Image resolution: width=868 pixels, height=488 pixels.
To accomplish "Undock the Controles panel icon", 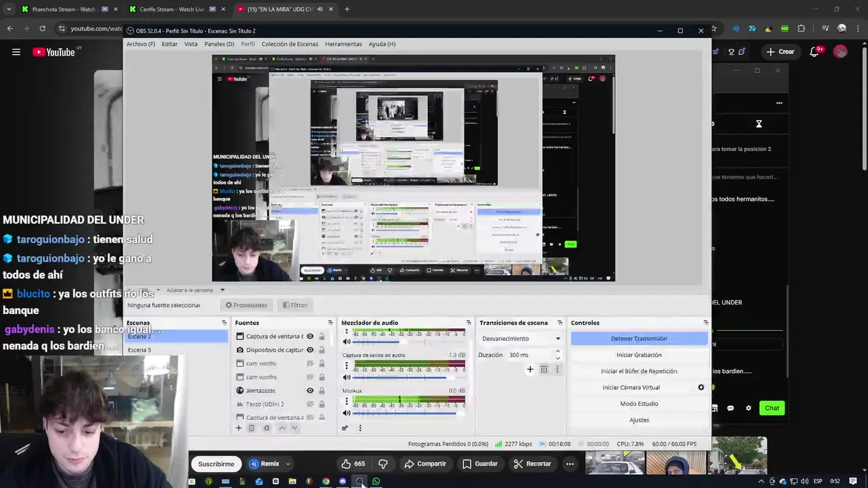I will (706, 323).
